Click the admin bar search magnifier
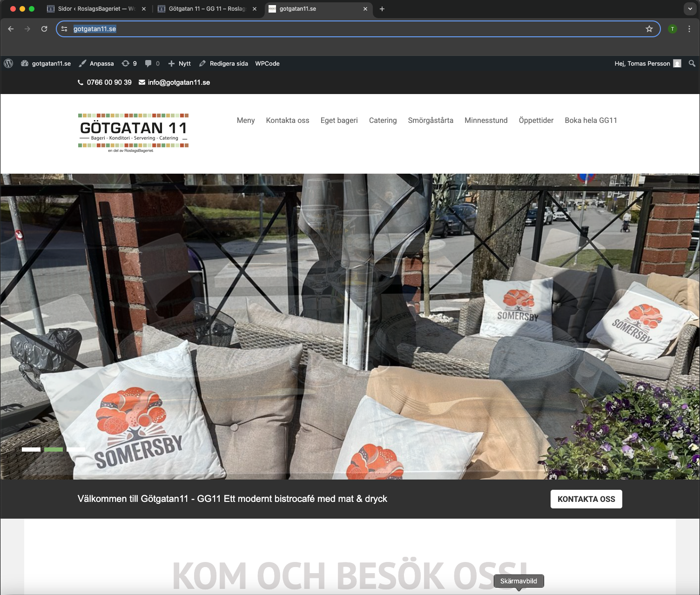The image size is (700, 595). click(x=692, y=63)
